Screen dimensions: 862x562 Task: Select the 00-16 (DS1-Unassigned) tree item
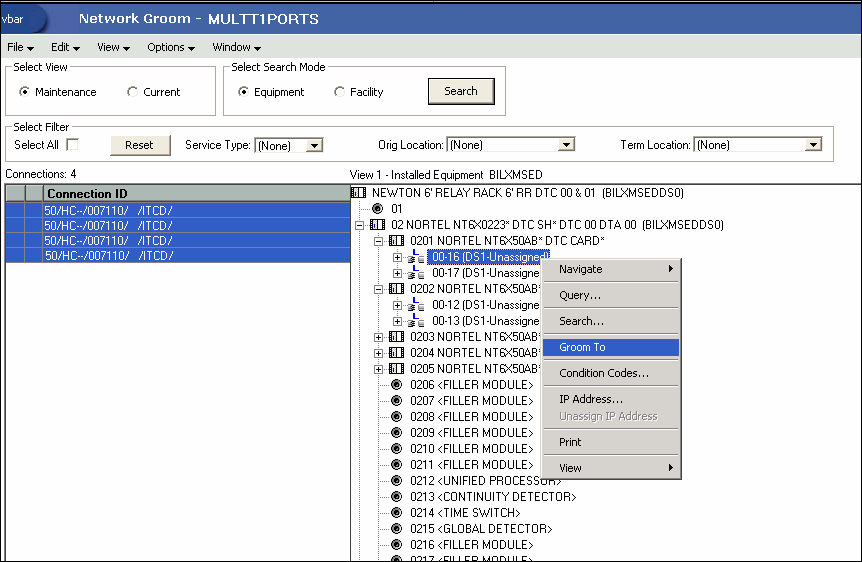tap(489, 257)
